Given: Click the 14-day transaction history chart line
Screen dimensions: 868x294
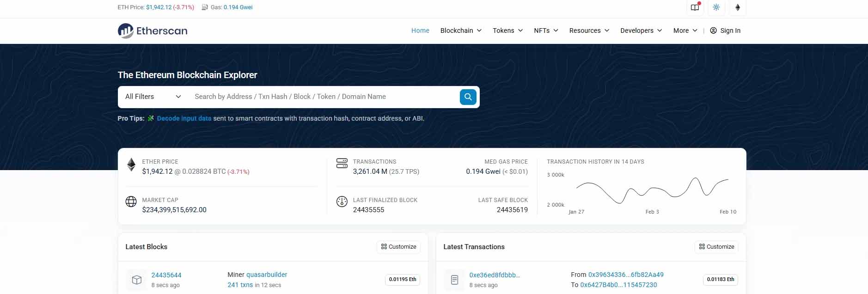Looking at the screenshot, I should click(652, 190).
